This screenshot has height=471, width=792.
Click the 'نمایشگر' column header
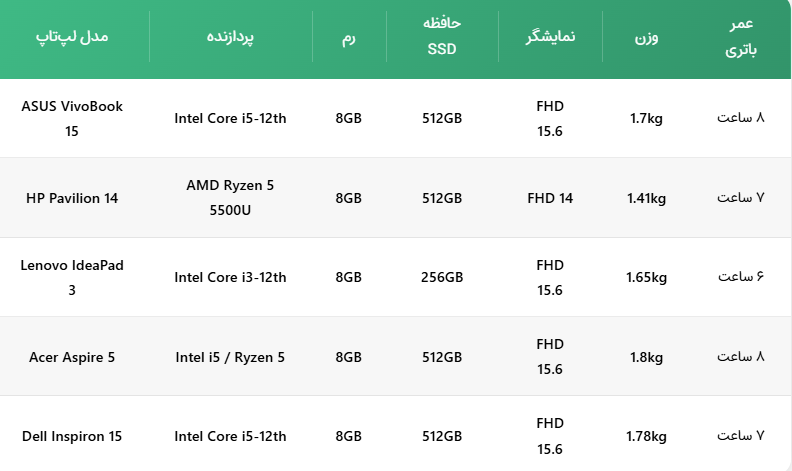(x=550, y=36)
